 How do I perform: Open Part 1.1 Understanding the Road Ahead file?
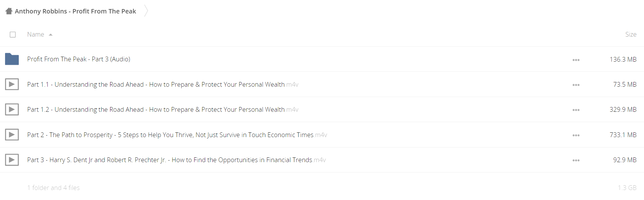(162, 84)
